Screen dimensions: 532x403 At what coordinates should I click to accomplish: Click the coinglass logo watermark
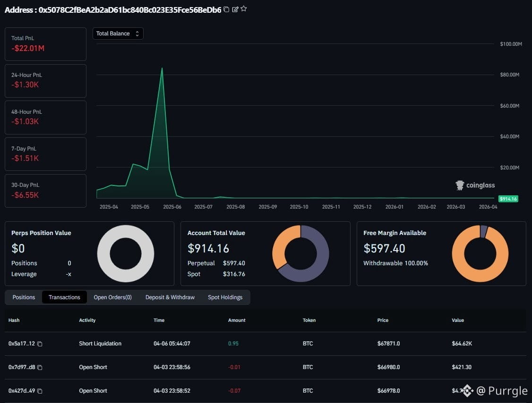point(475,185)
